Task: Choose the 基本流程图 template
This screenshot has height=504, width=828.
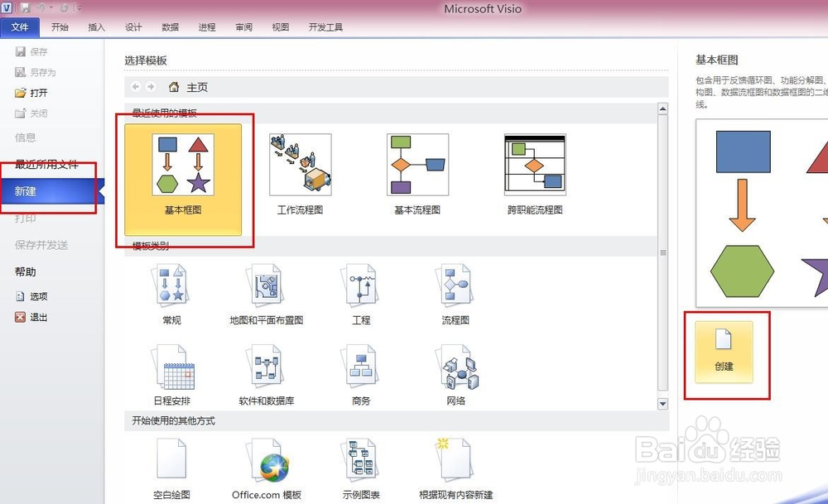Action: [x=417, y=174]
